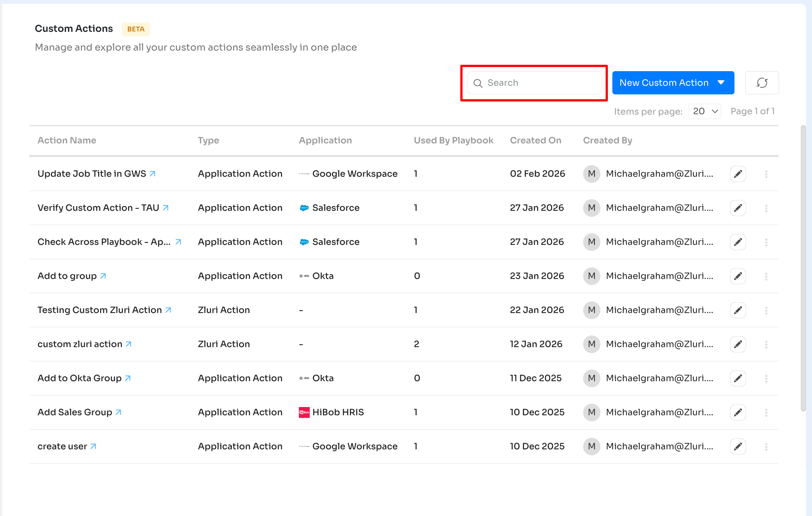Click Michaelgraham avatar in Okta Add to group row
The width and height of the screenshot is (812, 516).
click(x=591, y=276)
